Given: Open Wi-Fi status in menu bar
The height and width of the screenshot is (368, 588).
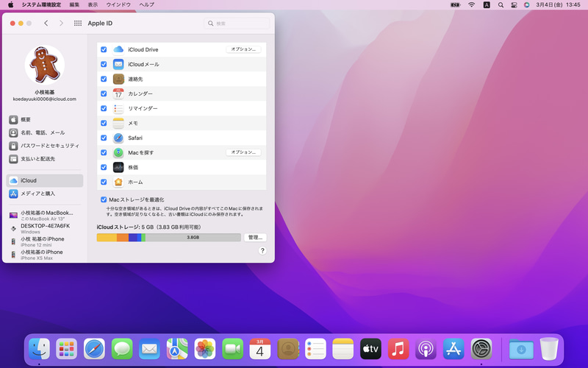Looking at the screenshot, I should point(471,4).
